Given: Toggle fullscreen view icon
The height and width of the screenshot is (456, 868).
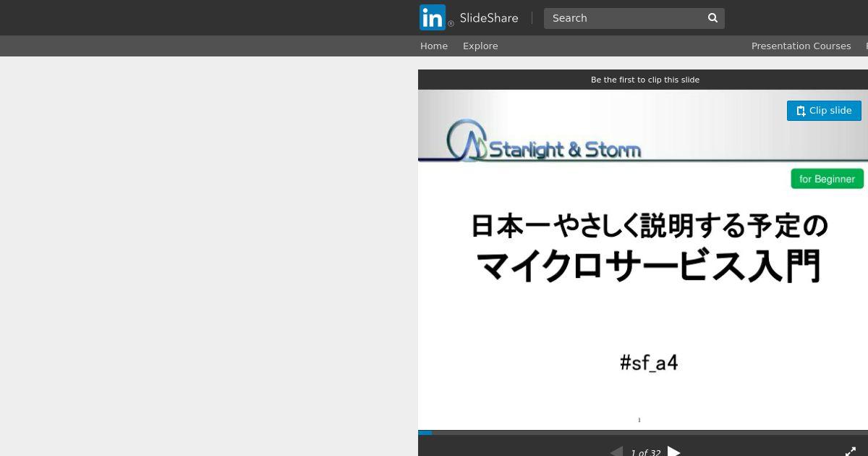Looking at the screenshot, I should coord(851,451).
